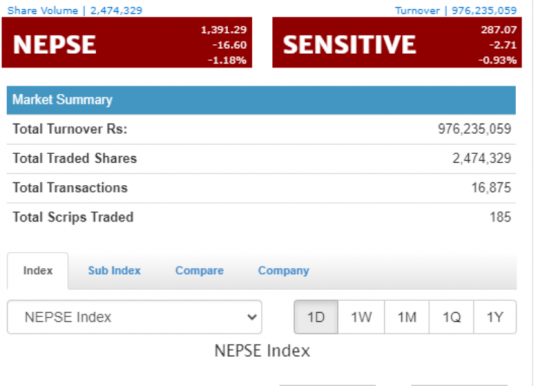The width and height of the screenshot is (536, 386).
Task: Select the 2,474,329 value in Market Summary
Action: 482,159
